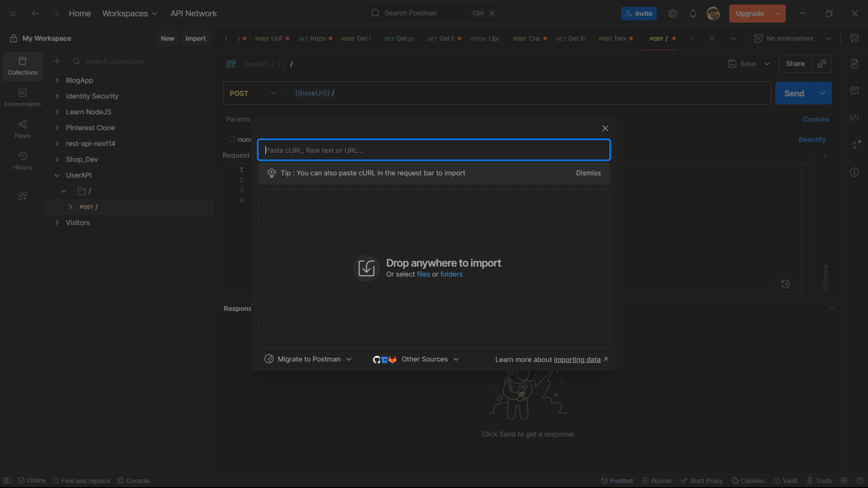Open the Send button dropdown arrow
This screenshot has height=488, width=868.
(x=823, y=93)
